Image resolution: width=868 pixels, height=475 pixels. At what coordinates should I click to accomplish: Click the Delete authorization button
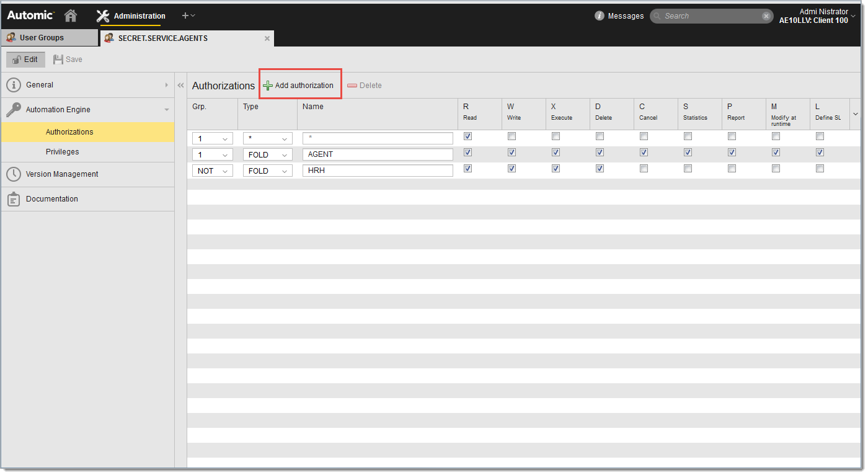[365, 86]
